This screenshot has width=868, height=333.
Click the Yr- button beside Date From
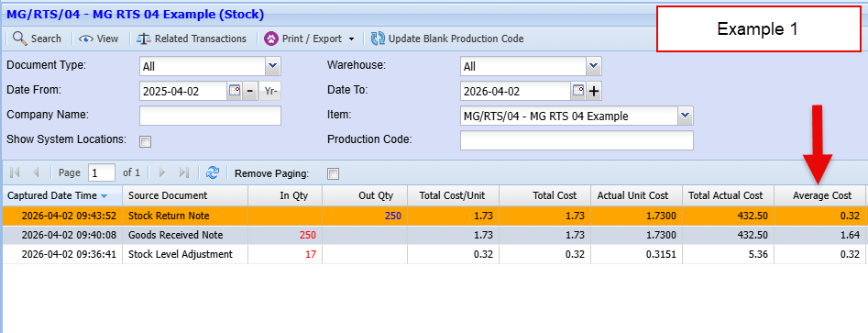(270, 91)
